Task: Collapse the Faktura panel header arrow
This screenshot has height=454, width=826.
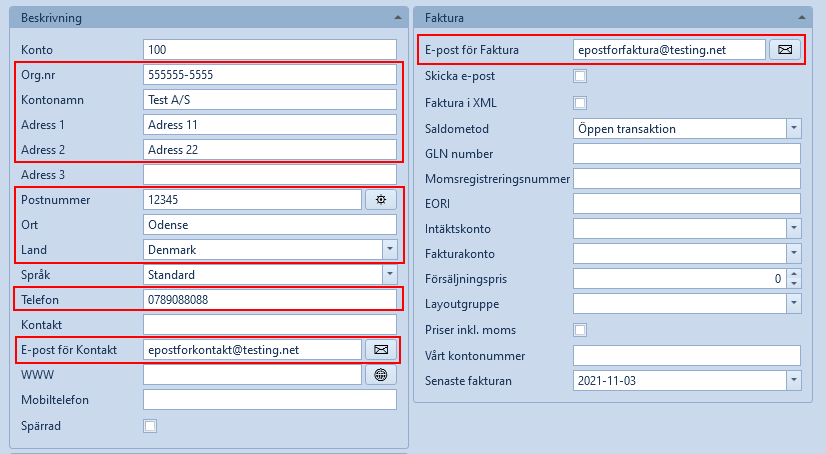Action: 802,17
